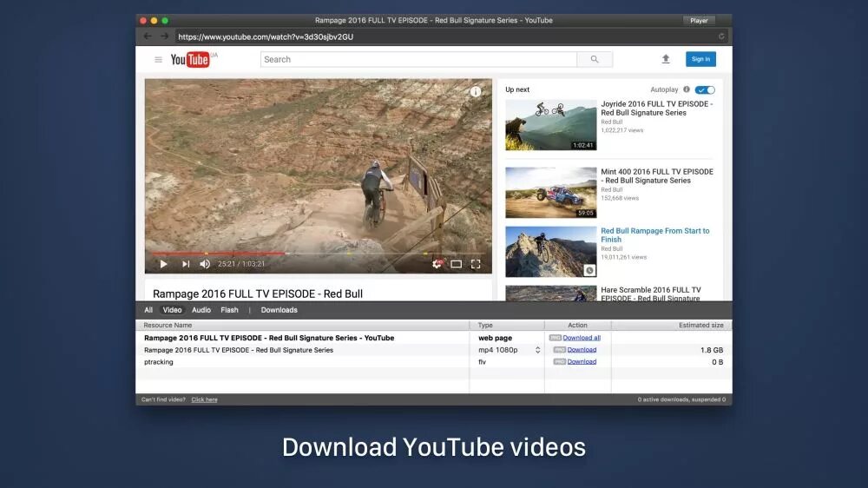Mute the video volume speaker
The width and height of the screenshot is (868, 488).
click(205, 264)
